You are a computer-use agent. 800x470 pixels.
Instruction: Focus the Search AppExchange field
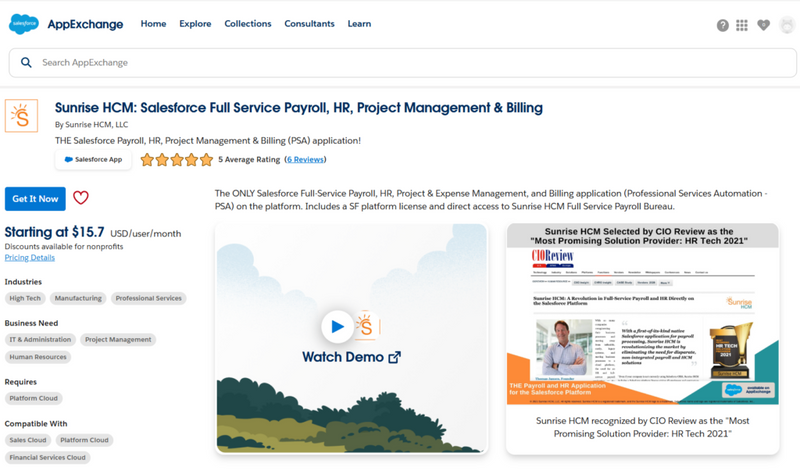pyautogui.click(x=403, y=63)
